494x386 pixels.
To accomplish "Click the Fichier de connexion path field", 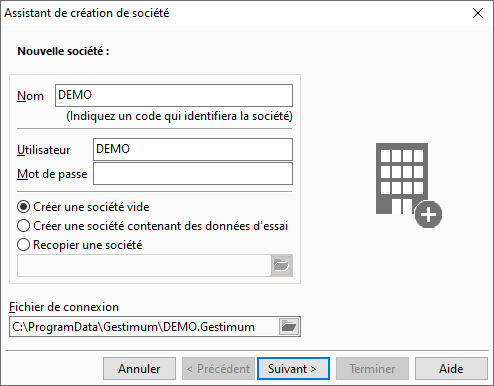I will (x=144, y=327).
